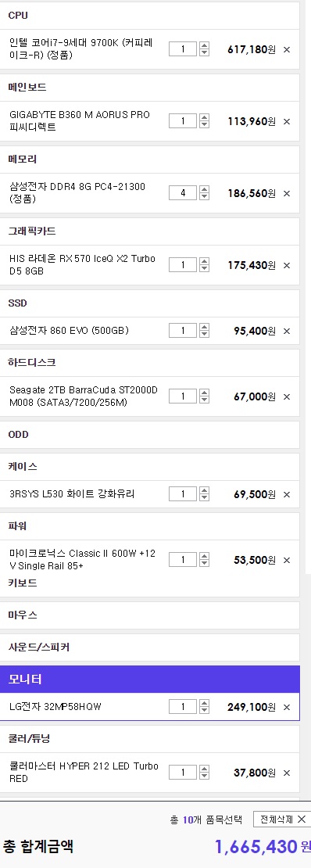Increase memory quantity with up arrow
This screenshot has width=311, height=868.
(204, 189)
